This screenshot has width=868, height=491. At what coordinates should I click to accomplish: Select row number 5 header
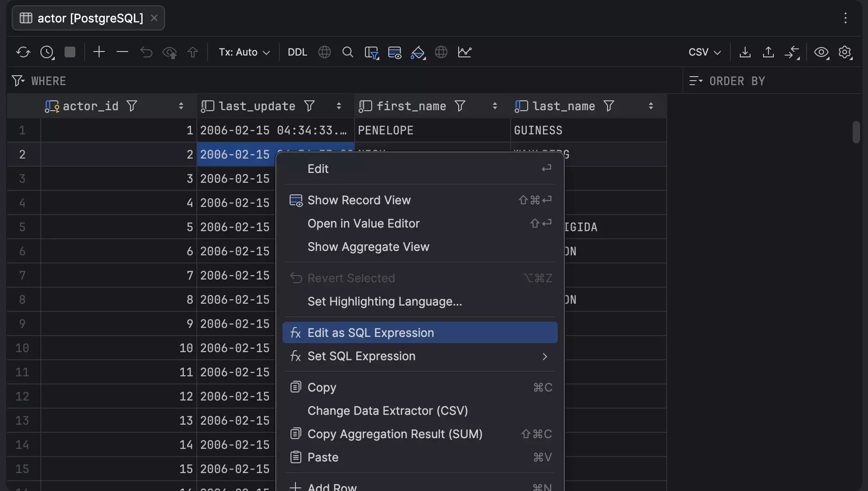[23, 227]
